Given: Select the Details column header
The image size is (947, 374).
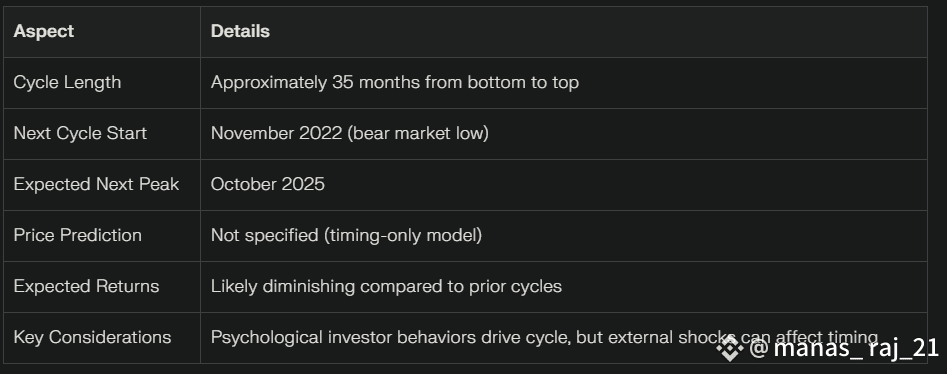Looking at the screenshot, I should click(240, 31).
